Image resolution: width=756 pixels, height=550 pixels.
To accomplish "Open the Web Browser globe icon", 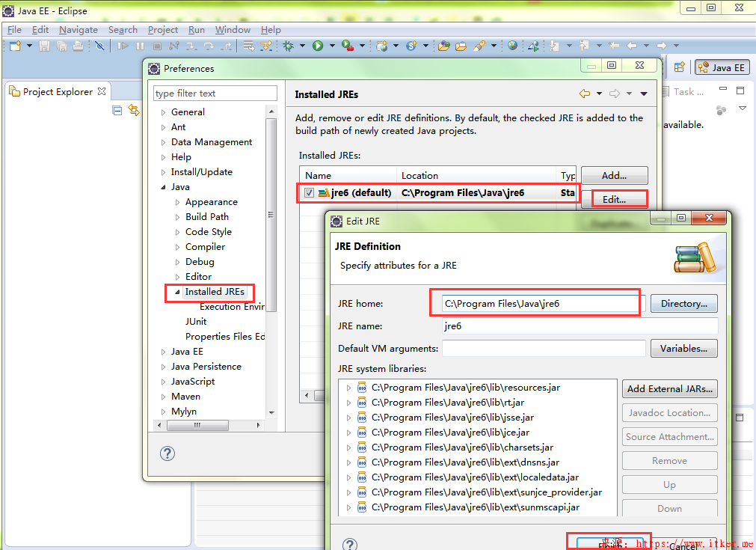I will tap(512, 46).
